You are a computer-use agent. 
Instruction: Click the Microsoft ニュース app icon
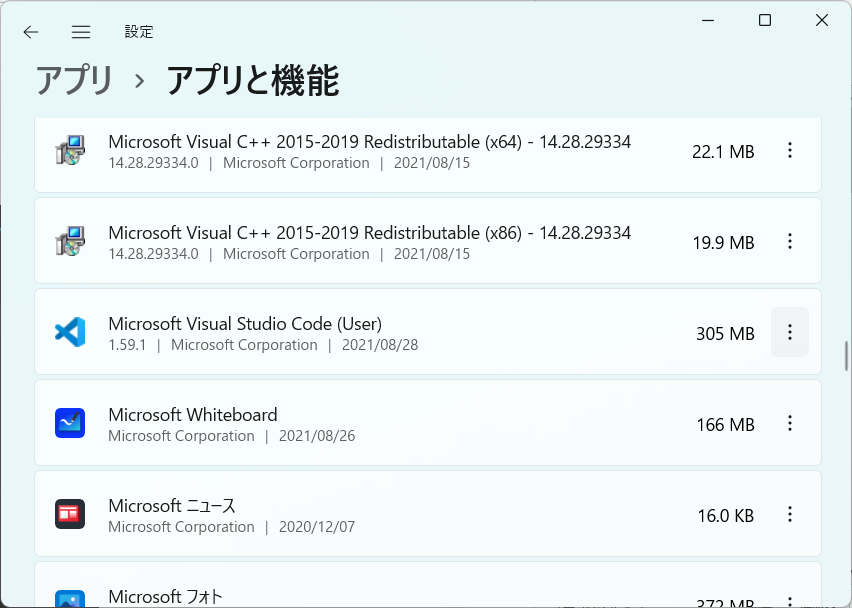point(70,514)
